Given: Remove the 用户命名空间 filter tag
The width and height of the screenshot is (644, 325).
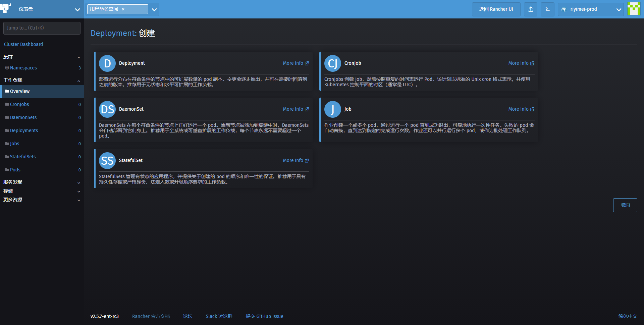Looking at the screenshot, I should [123, 9].
